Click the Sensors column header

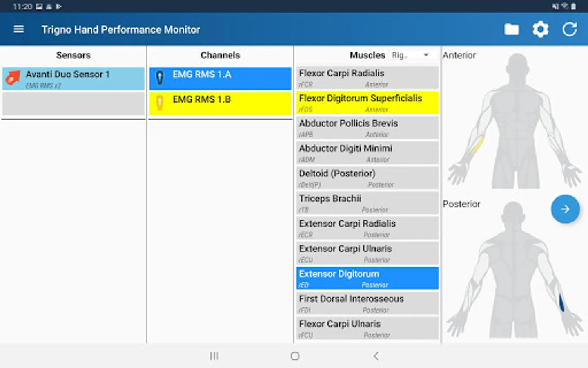(x=73, y=55)
